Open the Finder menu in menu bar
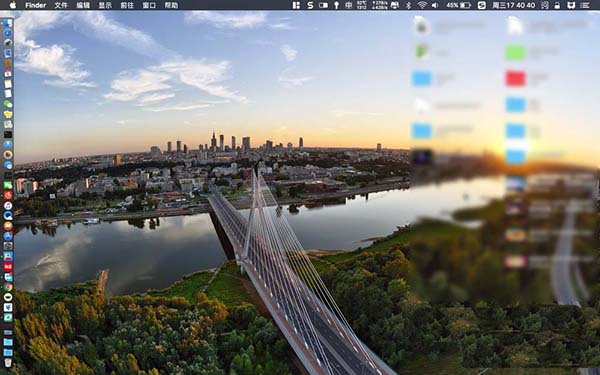 [x=36, y=5]
